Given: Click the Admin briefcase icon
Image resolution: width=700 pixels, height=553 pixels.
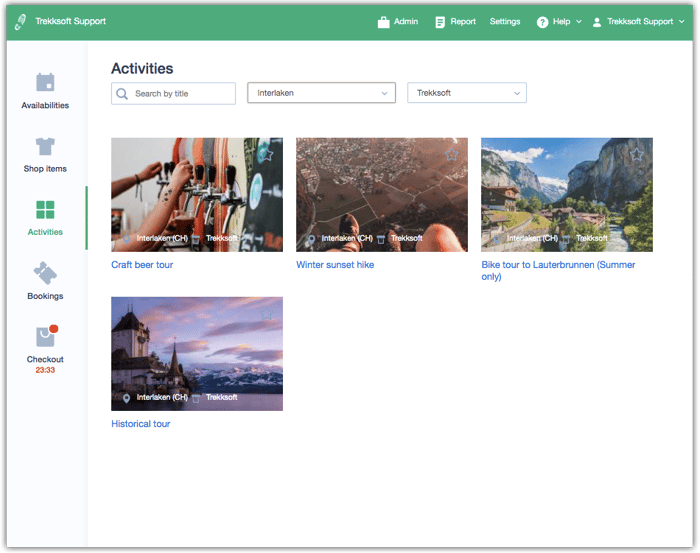Looking at the screenshot, I should coord(383,22).
